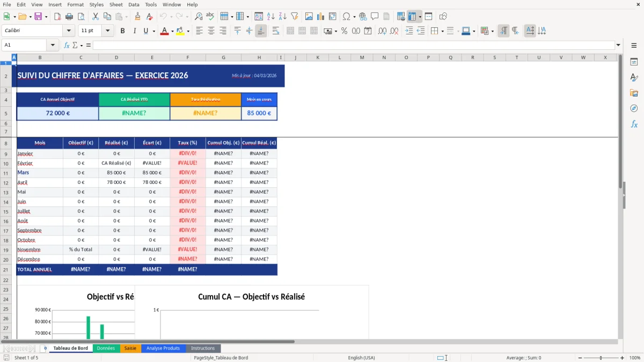The width and height of the screenshot is (644, 362).
Task: Switch to the Analyse Produits sheet tab
Action: tap(163, 349)
